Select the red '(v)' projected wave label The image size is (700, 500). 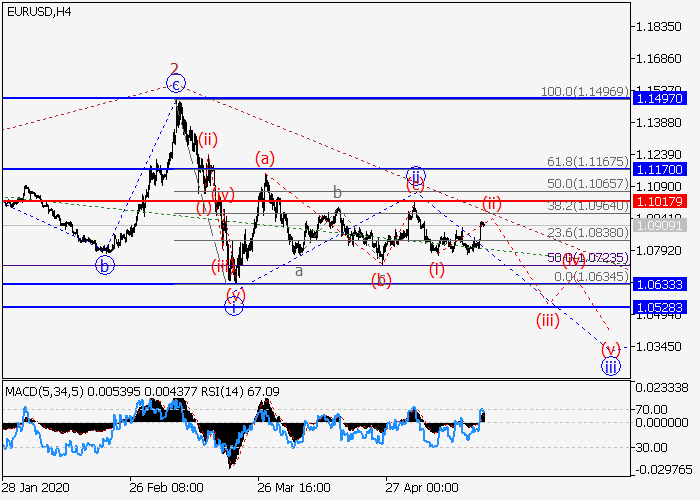coord(610,349)
